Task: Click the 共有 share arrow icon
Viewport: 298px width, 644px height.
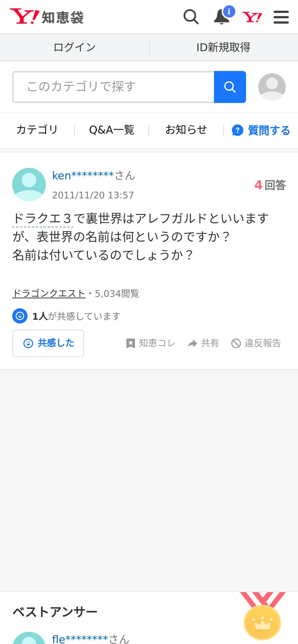Action: [x=193, y=343]
